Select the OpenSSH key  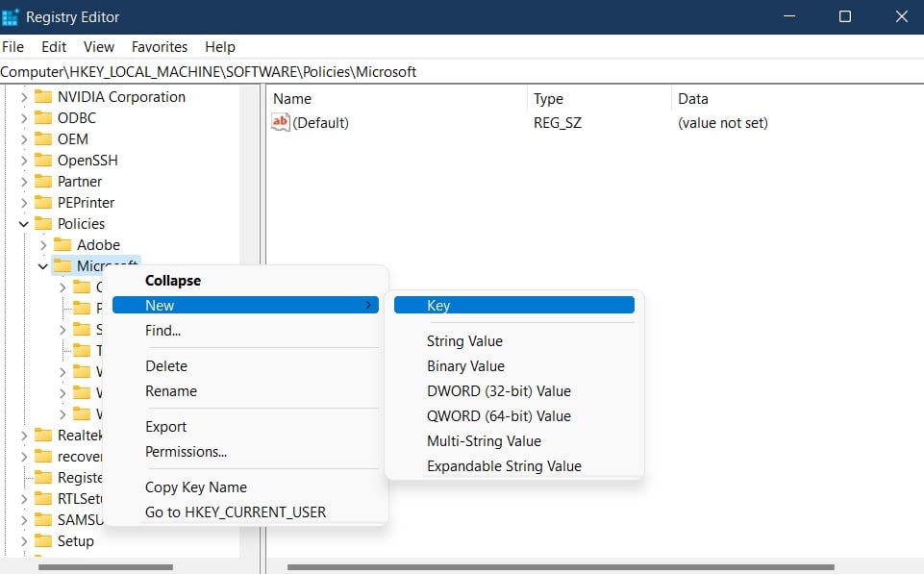click(x=87, y=161)
